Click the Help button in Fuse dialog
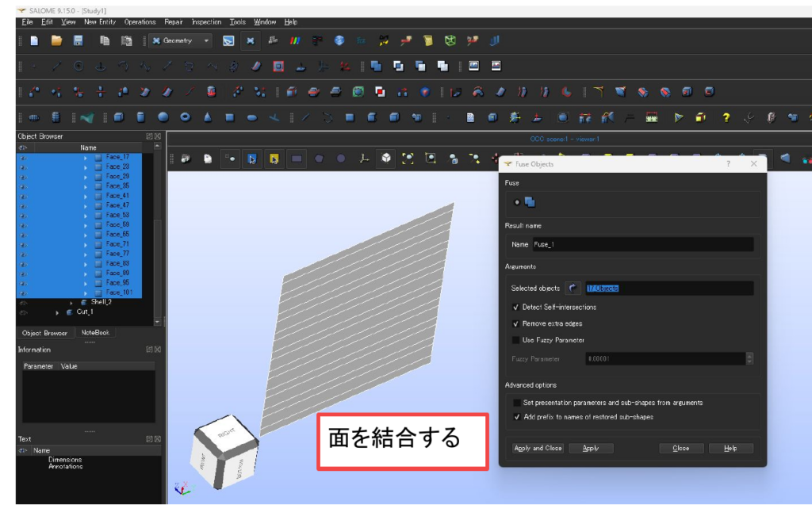 [730, 448]
